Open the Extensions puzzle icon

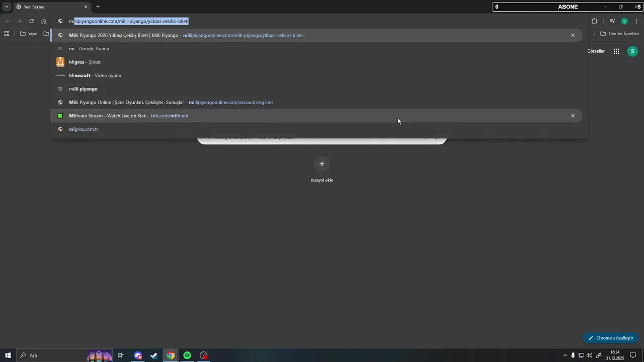click(x=594, y=21)
